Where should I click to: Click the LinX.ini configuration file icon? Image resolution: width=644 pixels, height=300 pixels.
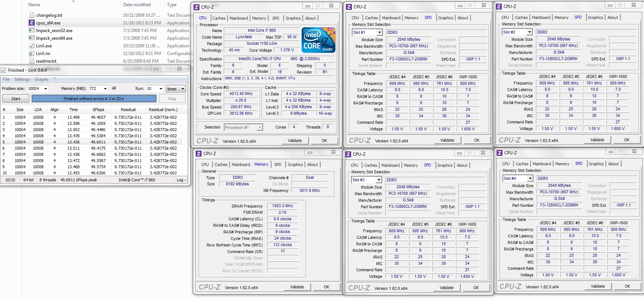click(31, 54)
